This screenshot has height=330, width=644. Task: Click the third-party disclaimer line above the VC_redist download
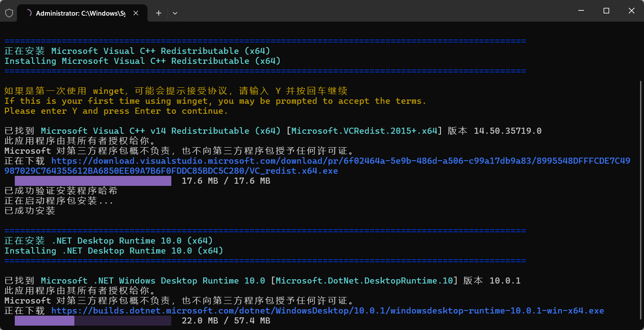point(179,151)
